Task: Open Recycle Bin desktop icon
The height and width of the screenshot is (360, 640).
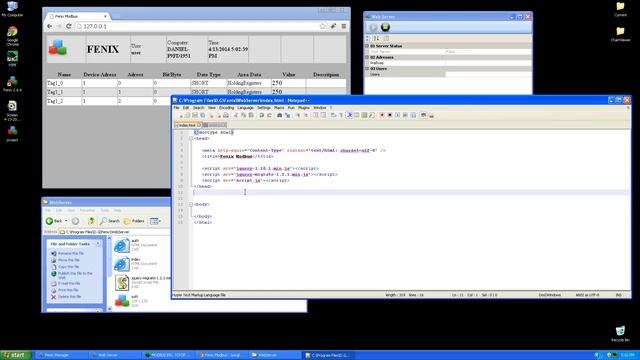Action: (x=620, y=333)
